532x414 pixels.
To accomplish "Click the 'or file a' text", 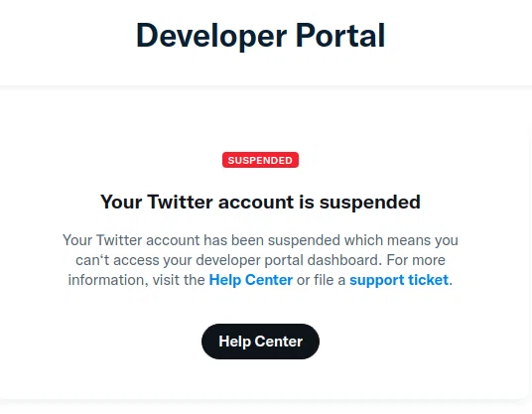I will tap(321, 280).
